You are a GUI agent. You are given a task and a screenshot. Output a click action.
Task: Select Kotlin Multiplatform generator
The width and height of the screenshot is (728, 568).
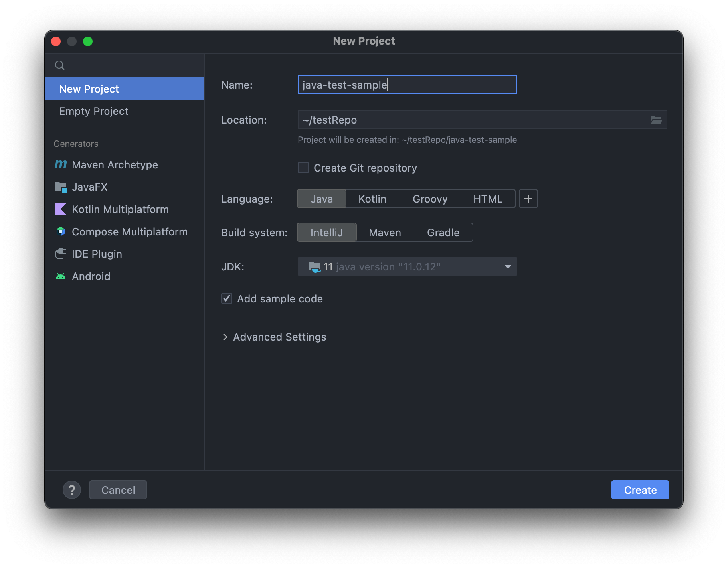125,209
